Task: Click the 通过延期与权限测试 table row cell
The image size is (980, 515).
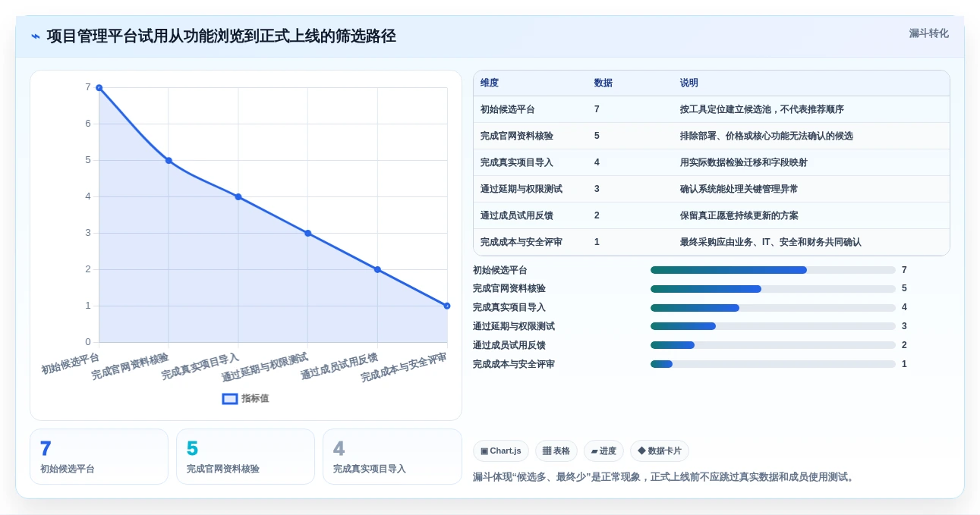Action: click(x=522, y=190)
